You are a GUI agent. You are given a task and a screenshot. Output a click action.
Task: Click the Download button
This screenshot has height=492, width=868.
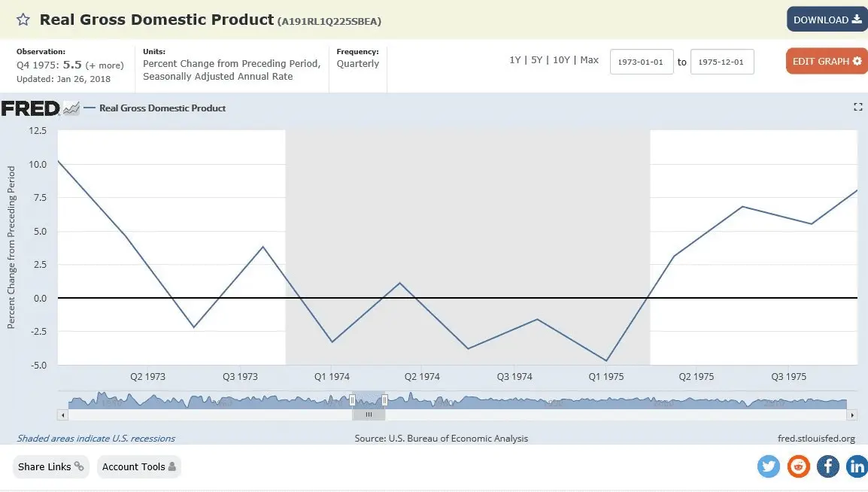(827, 20)
